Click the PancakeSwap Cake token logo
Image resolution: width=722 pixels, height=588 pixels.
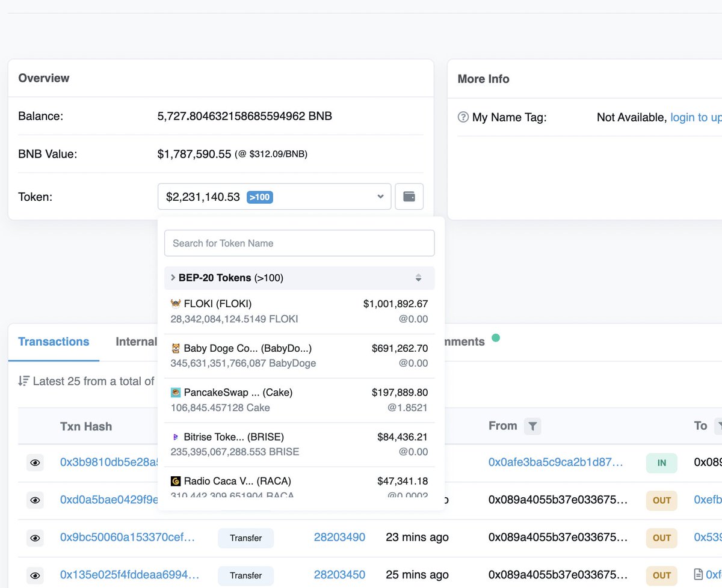pos(176,393)
